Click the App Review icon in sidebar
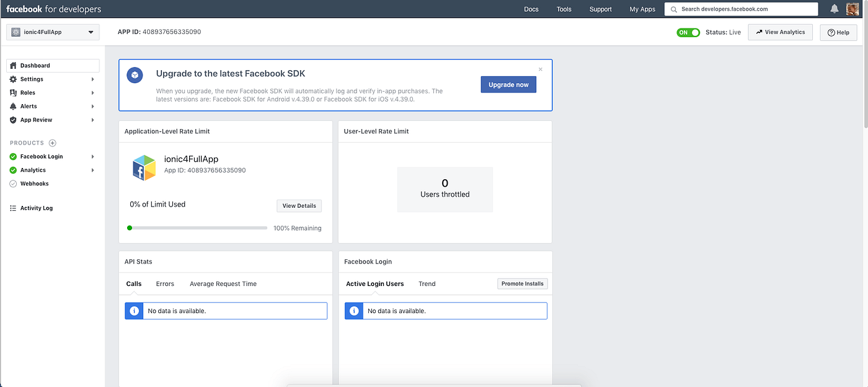This screenshot has height=387, width=868. pyautogui.click(x=14, y=120)
